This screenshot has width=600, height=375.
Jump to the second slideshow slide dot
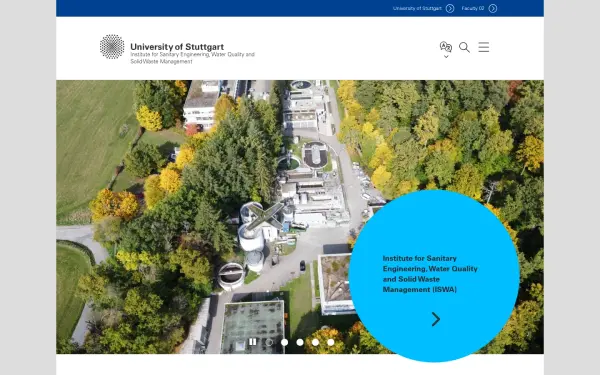[284, 342]
